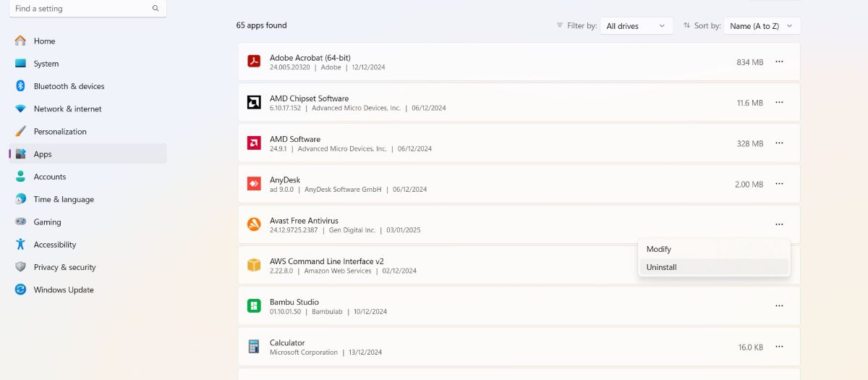
Task: Open System settings
Action: click(88, 64)
